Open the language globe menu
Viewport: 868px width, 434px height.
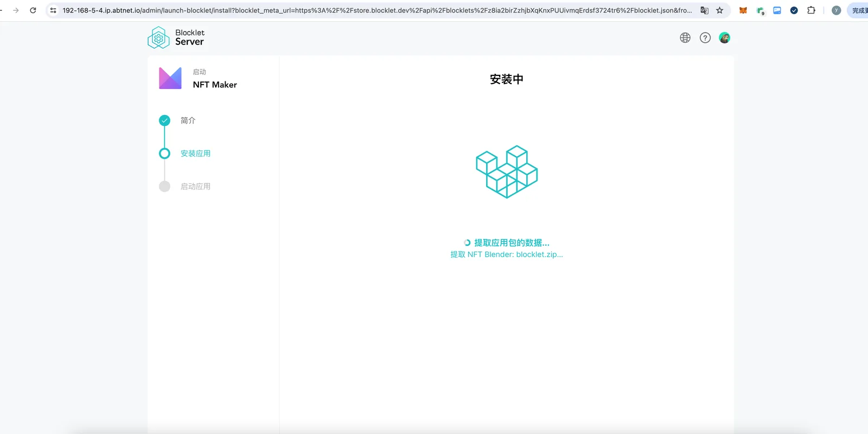685,37
